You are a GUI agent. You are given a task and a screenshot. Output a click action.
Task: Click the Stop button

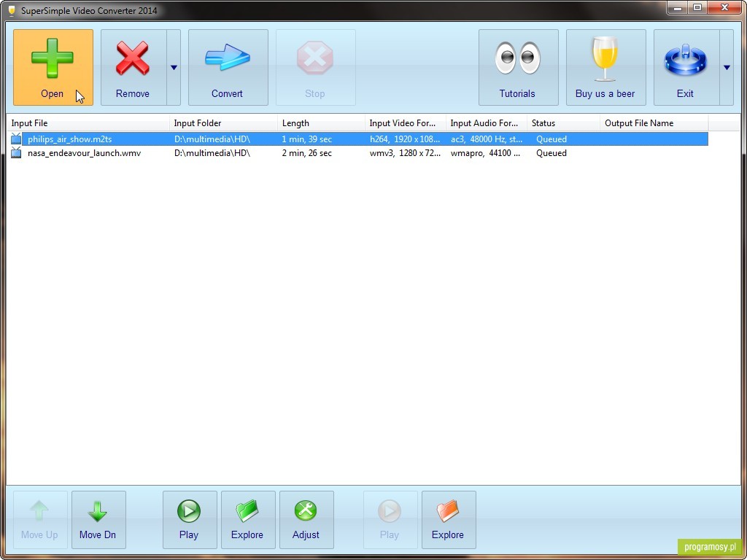pos(315,67)
